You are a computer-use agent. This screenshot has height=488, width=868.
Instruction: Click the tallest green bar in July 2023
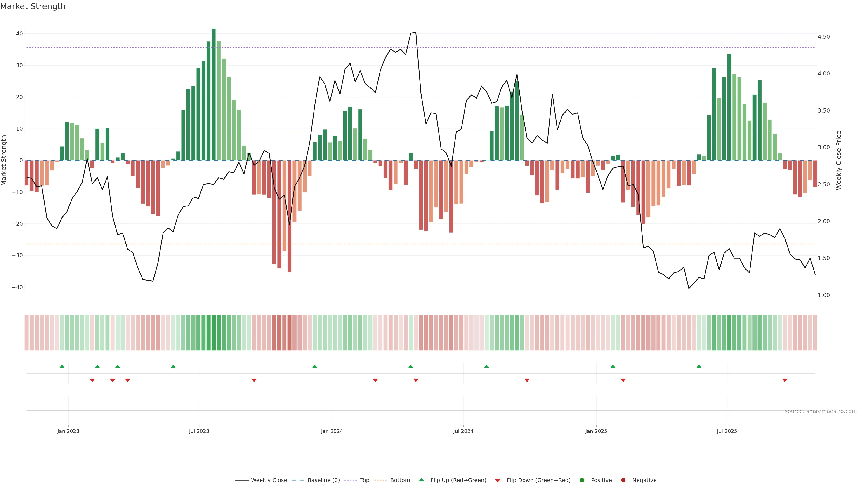click(214, 94)
